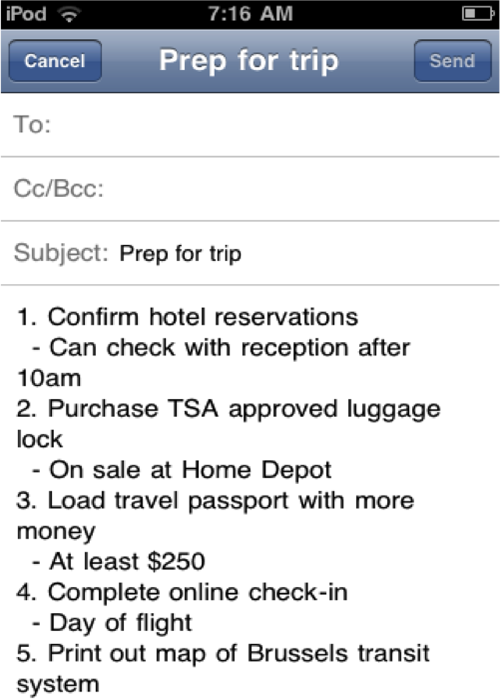The image size is (500, 700).
Task: Tap the iPod label in status bar
Action: point(26,14)
